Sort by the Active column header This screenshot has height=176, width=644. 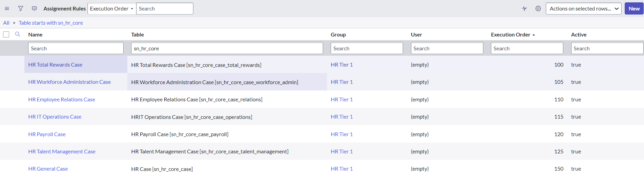tap(579, 34)
